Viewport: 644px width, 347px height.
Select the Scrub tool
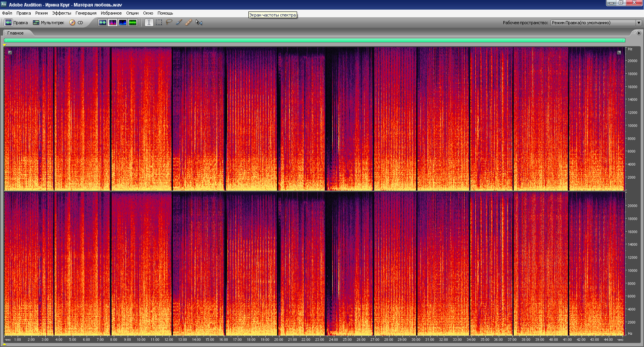tap(199, 23)
